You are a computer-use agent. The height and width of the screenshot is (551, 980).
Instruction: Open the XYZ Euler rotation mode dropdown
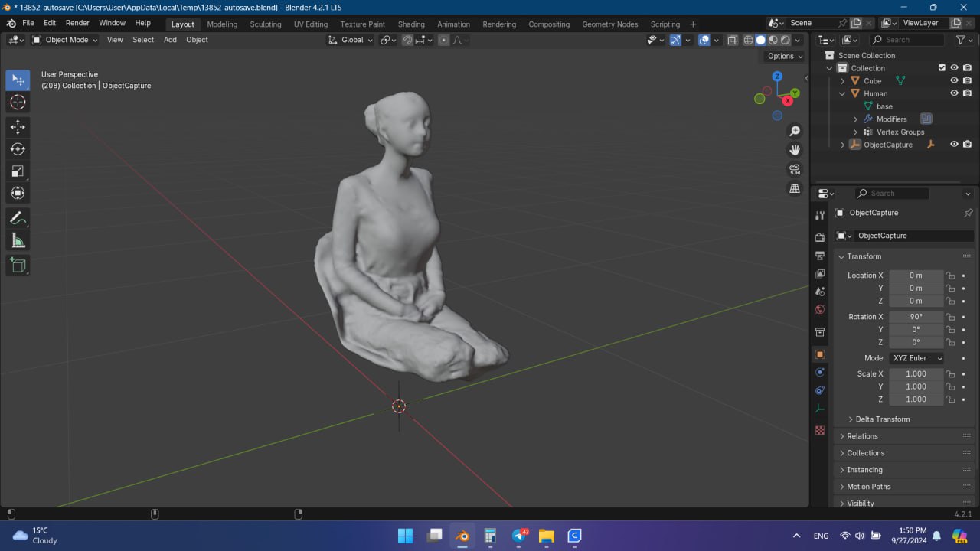tap(916, 358)
